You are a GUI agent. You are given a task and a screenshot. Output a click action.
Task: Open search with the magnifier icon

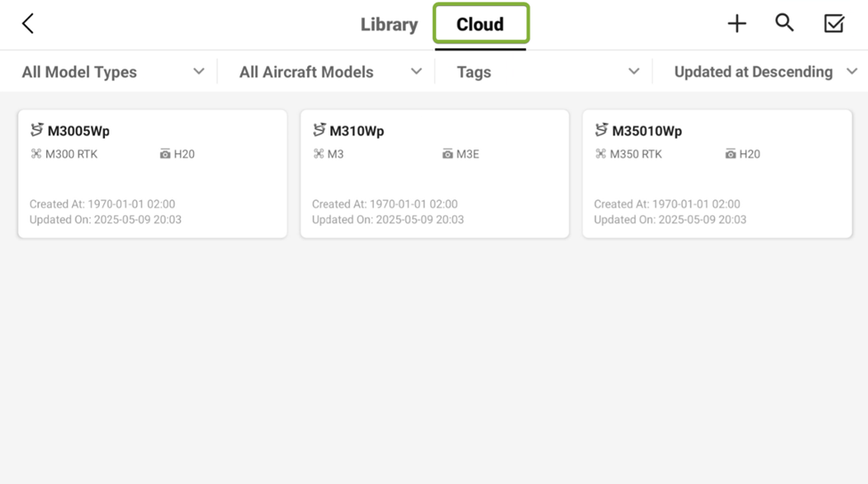(784, 23)
